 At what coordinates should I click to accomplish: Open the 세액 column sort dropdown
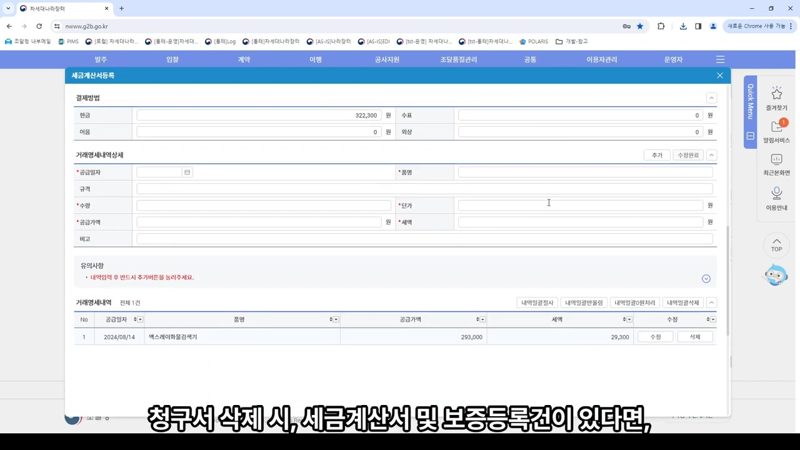(x=628, y=319)
